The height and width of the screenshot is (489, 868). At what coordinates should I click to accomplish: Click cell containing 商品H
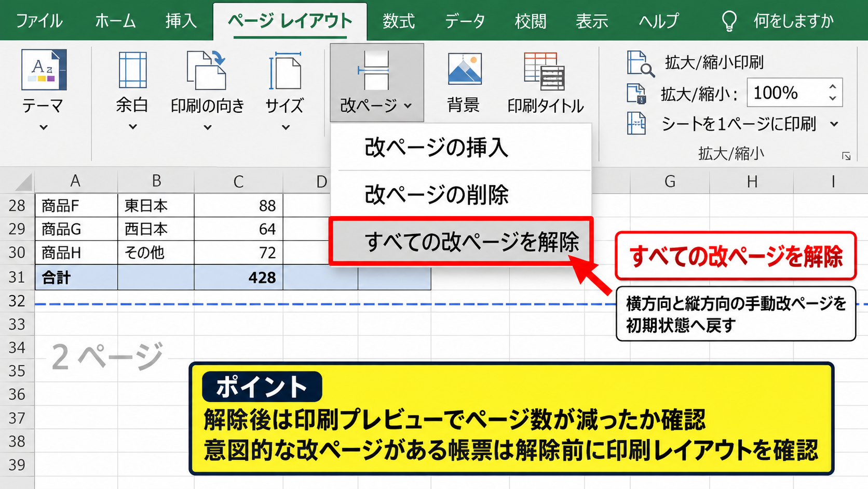tap(76, 253)
